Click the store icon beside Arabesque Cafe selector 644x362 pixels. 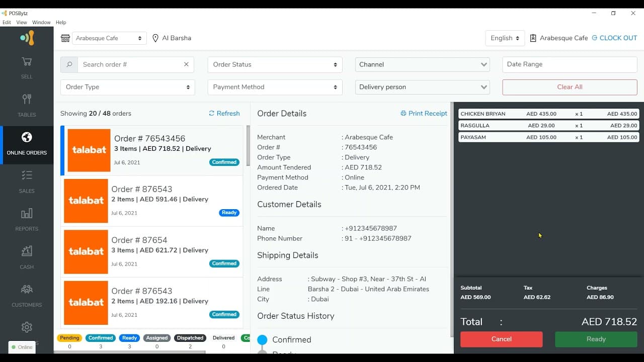click(65, 38)
